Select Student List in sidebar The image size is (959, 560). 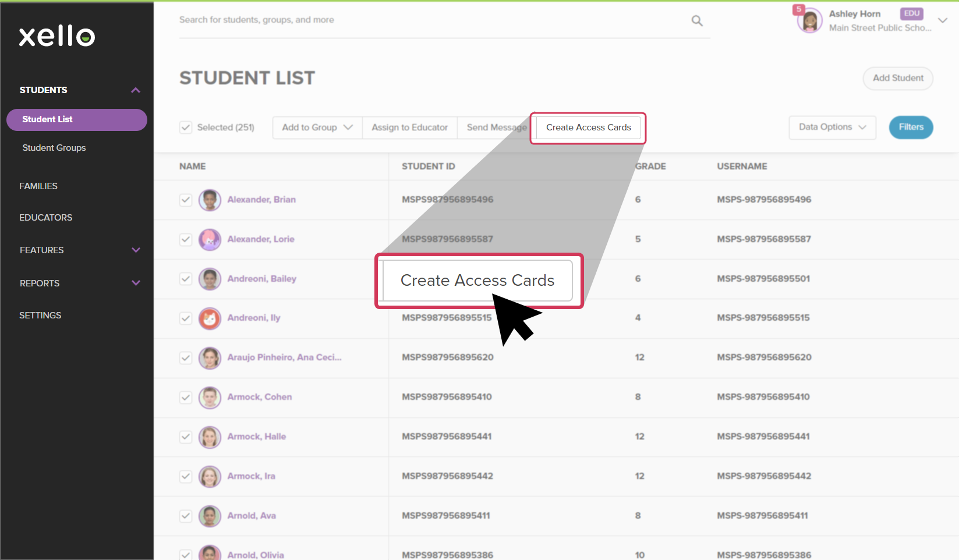(x=77, y=119)
